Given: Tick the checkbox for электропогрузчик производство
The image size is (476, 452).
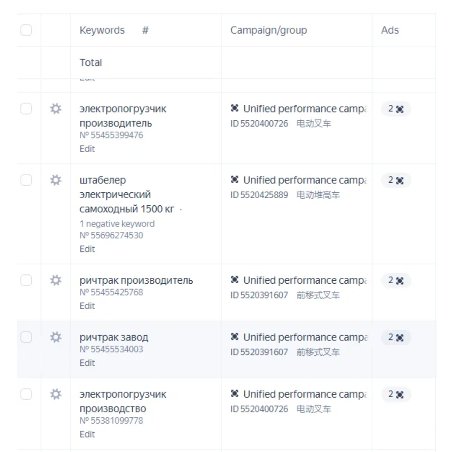Looking at the screenshot, I should 26,394.
